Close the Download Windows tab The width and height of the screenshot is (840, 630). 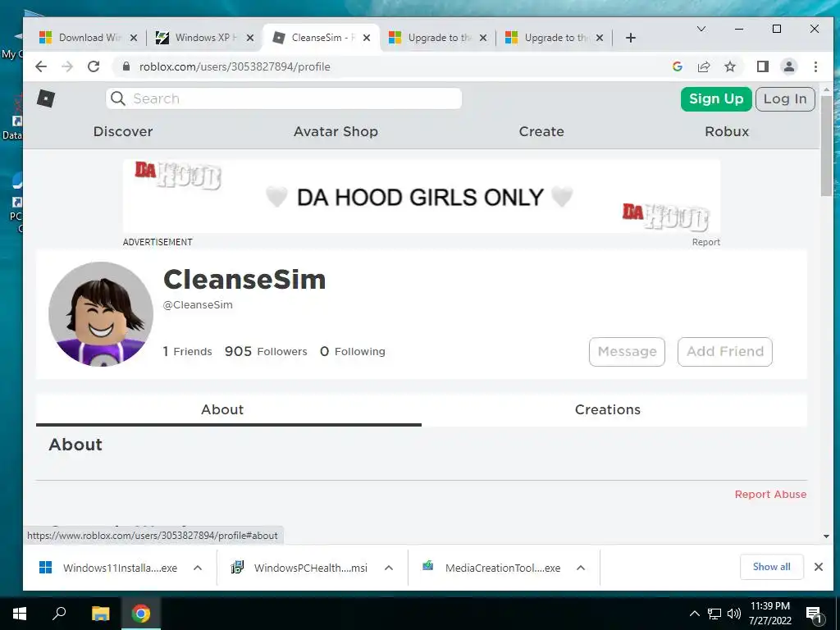click(x=134, y=38)
